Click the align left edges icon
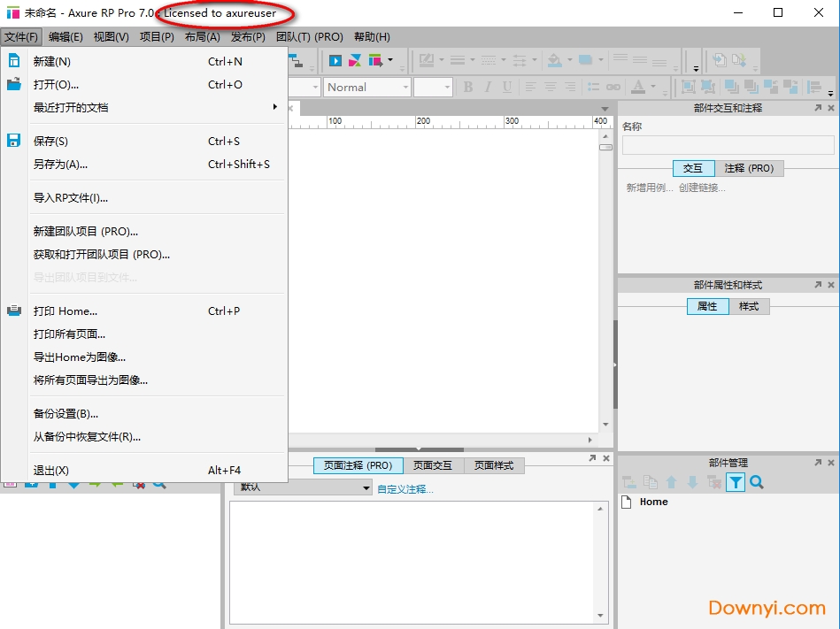This screenshot has height=629, width=840. [x=814, y=87]
